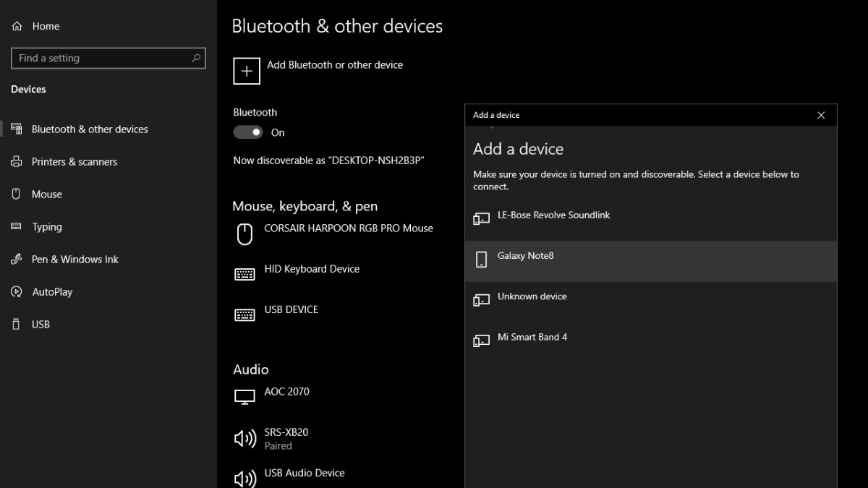Click the discoverable as DESKTOP-NSH2B3P text

coord(328,160)
